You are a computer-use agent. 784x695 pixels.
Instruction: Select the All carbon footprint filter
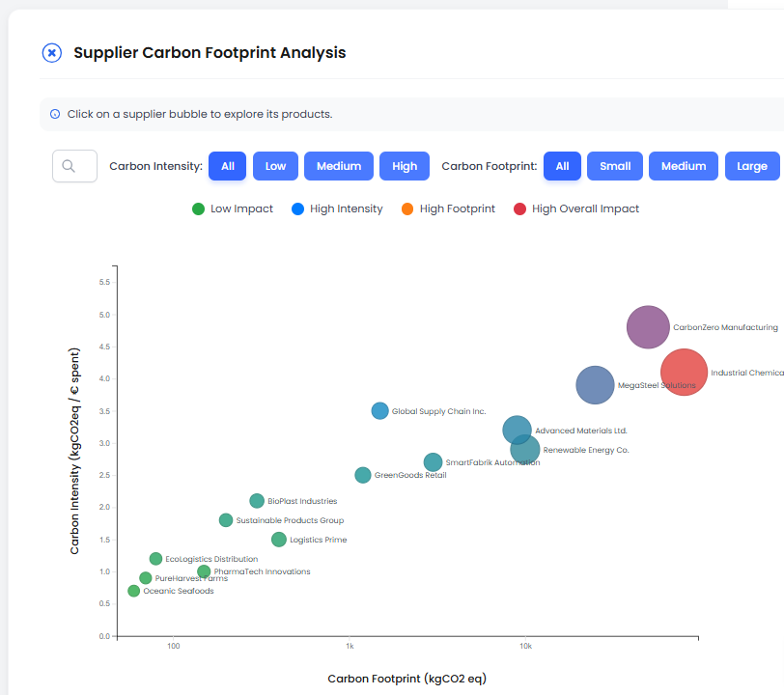(562, 166)
